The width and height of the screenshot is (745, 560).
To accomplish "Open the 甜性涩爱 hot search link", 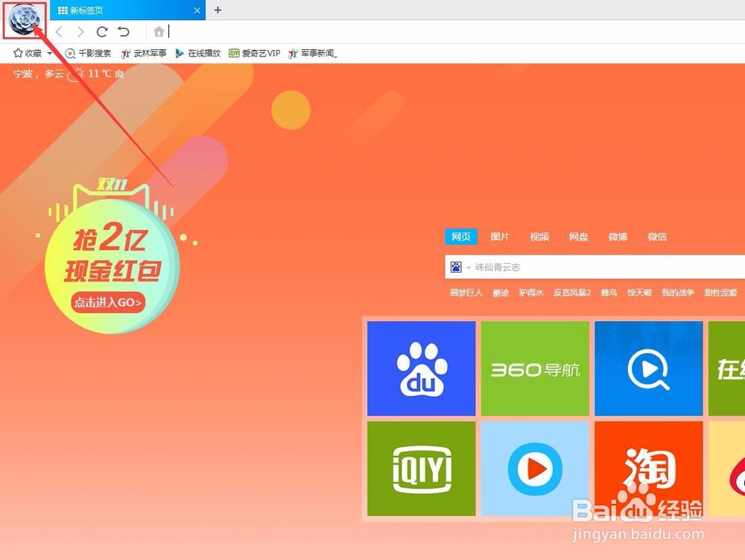I will [720, 293].
